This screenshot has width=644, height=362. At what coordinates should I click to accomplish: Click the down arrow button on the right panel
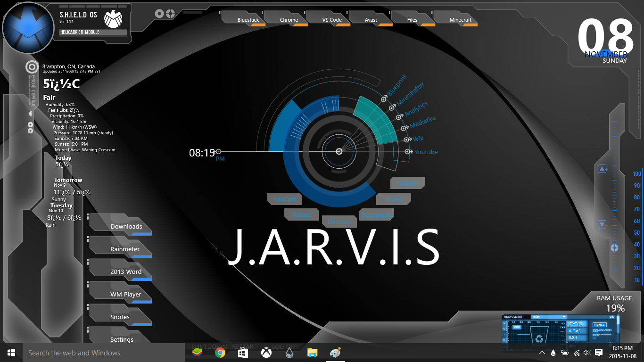click(x=602, y=224)
